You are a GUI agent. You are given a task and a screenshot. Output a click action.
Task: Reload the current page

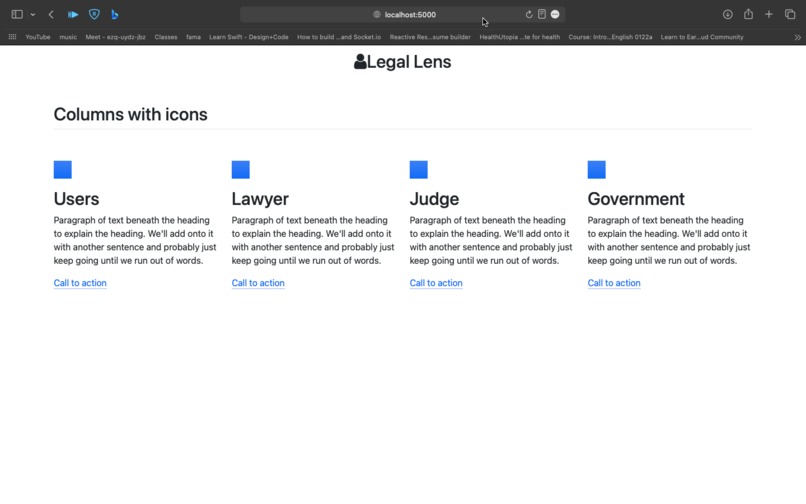click(528, 14)
